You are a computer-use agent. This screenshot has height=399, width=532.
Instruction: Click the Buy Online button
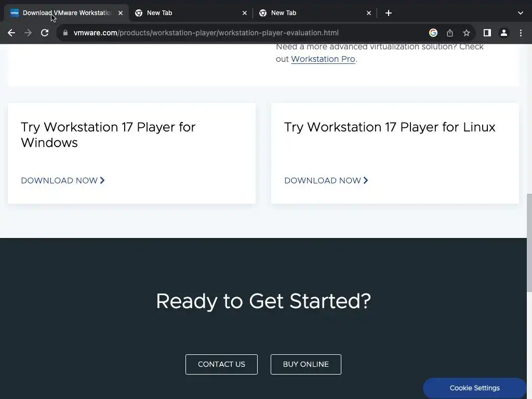[x=305, y=364]
